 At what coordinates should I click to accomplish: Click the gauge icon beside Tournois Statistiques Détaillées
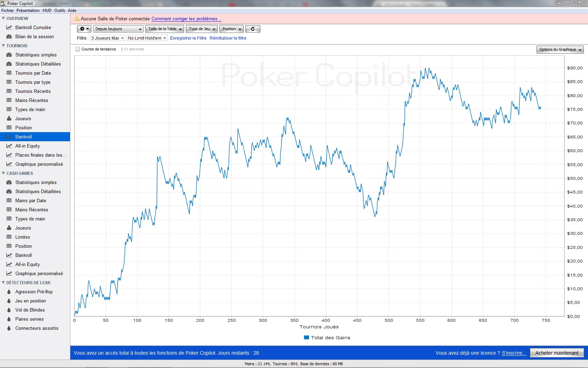(9, 64)
